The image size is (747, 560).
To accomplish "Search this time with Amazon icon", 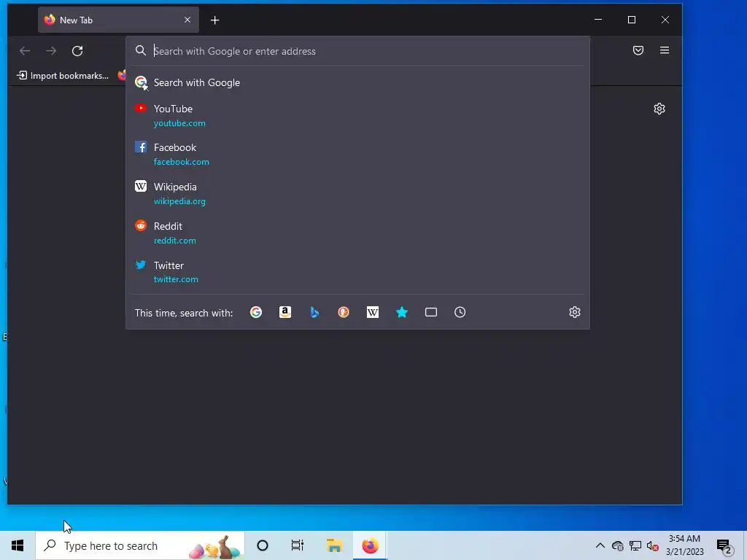I will coord(285,312).
